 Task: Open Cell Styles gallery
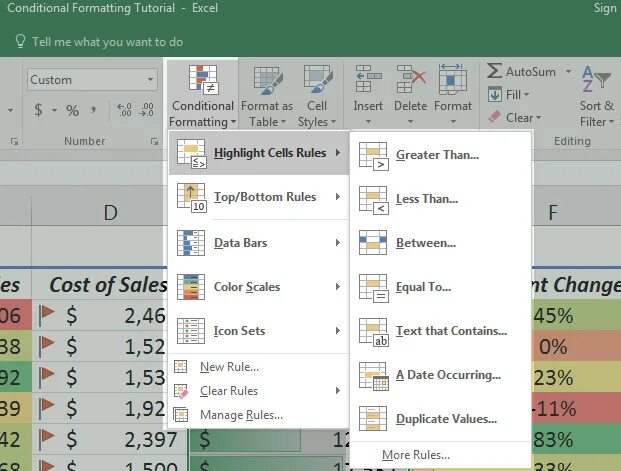[x=318, y=96]
